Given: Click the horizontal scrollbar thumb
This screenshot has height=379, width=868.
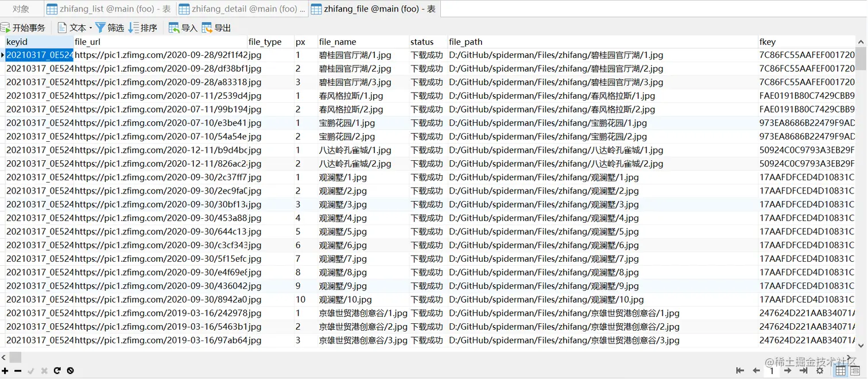Looking at the screenshot, I should (15, 358).
